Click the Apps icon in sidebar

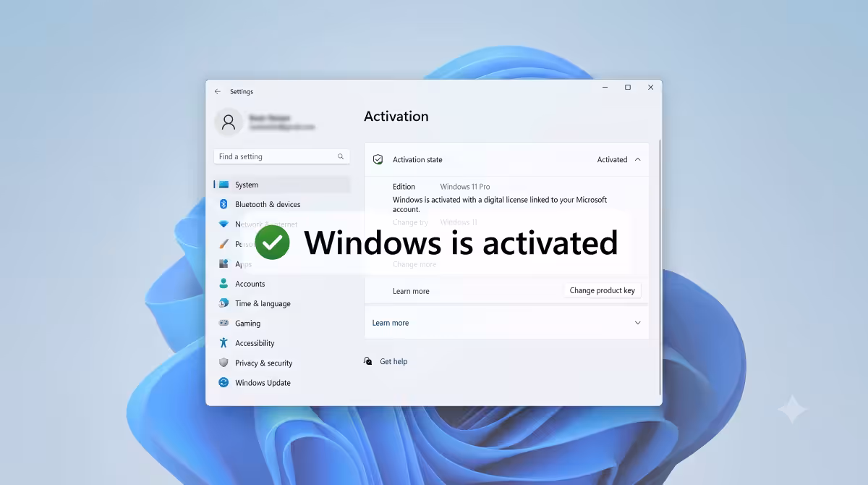[224, 264]
